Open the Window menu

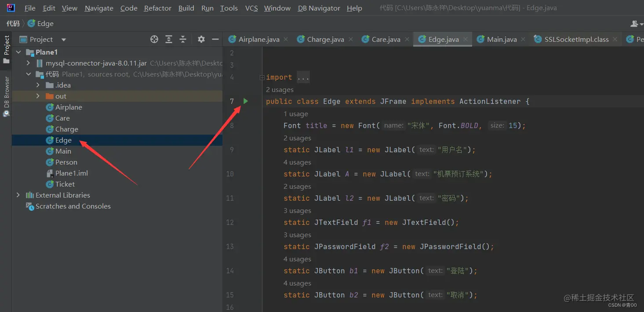click(277, 8)
